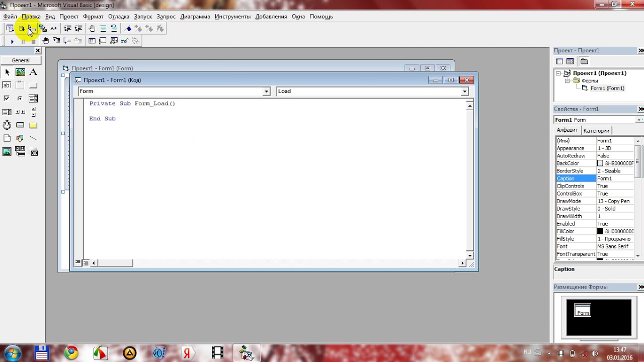Viewport: 644px width, 362px height.
Task: Click the Windows Start button
Action: pyautogui.click(x=12, y=353)
